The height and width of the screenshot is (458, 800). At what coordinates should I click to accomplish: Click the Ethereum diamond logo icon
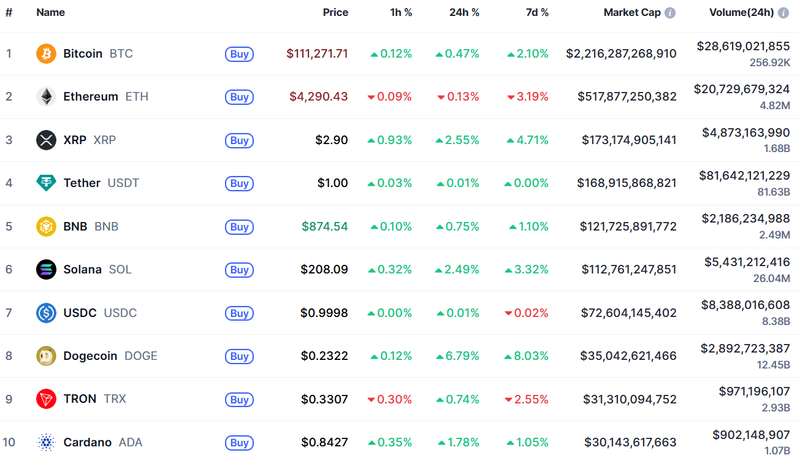click(x=46, y=97)
